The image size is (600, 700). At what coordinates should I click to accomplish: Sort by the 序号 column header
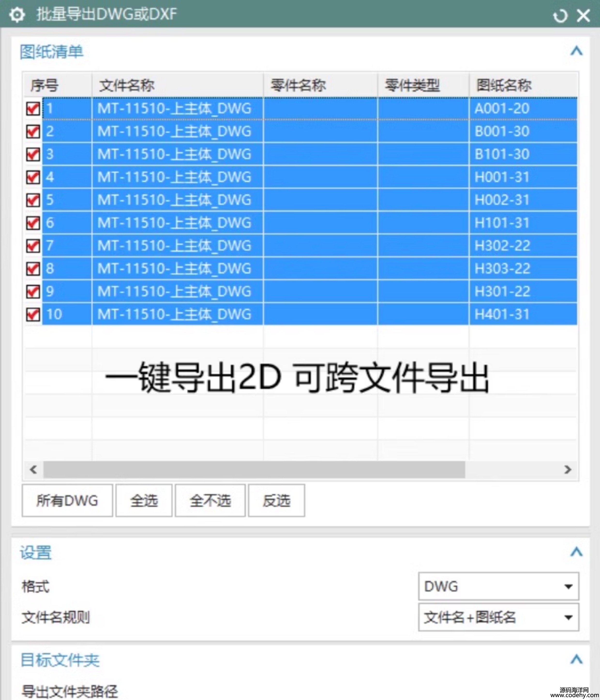point(58,85)
